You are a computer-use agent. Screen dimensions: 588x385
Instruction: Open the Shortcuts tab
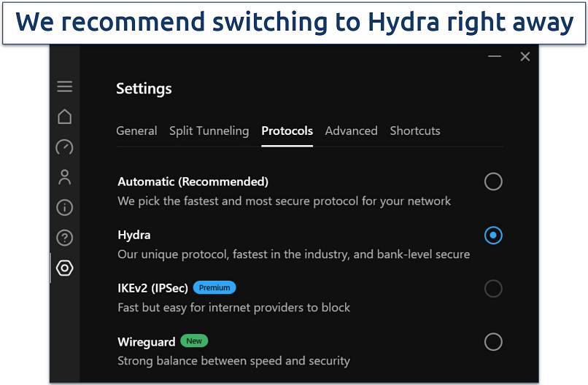click(414, 131)
